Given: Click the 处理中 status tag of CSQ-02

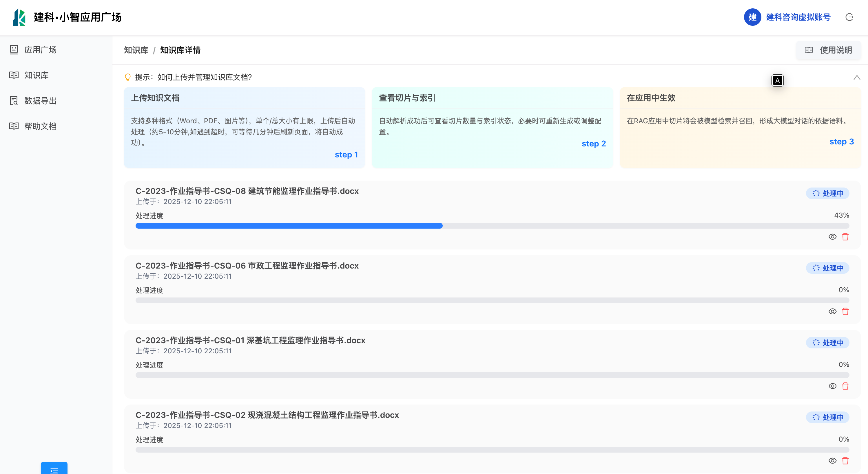Looking at the screenshot, I should 827,417.
